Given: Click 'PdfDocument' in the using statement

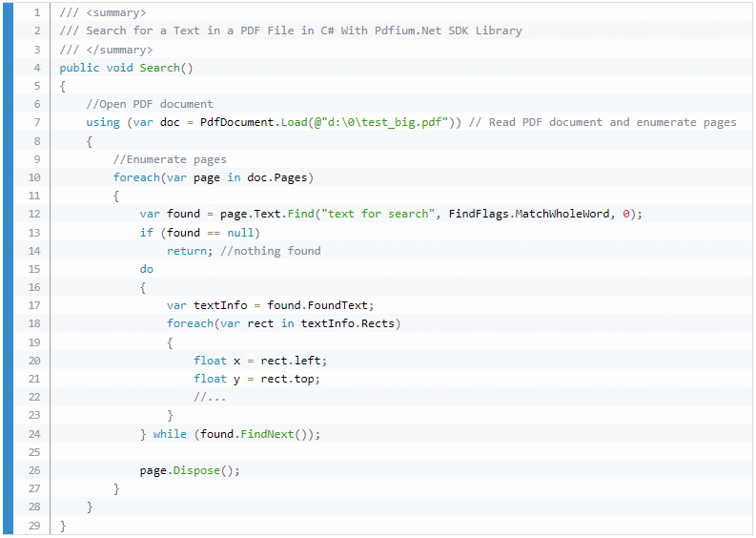Looking at the screenshot, I should 236,122.
